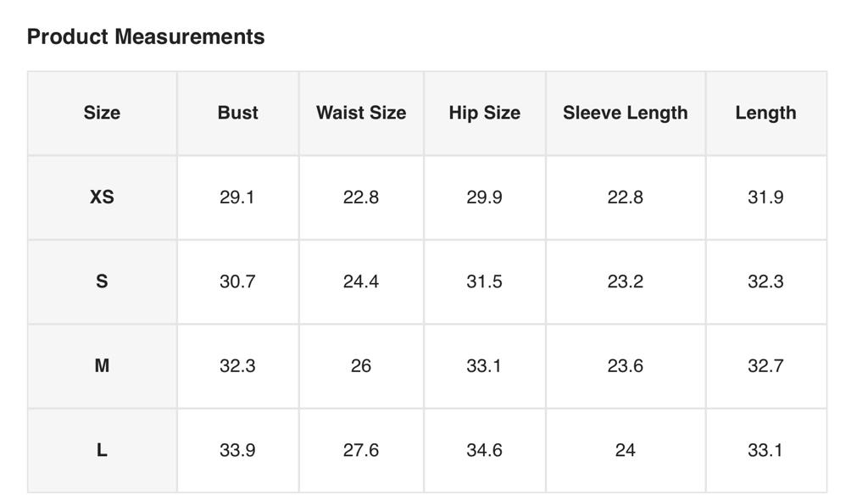The height and width of the screenshot is (495, 868).
Task: Select L sleeve length value 24
Action: click(625, 450)
